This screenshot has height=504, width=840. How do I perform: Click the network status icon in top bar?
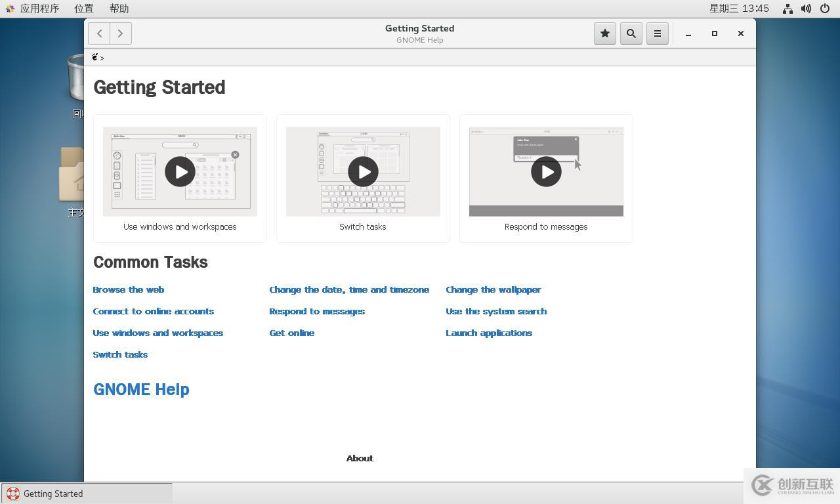point(787,9)
